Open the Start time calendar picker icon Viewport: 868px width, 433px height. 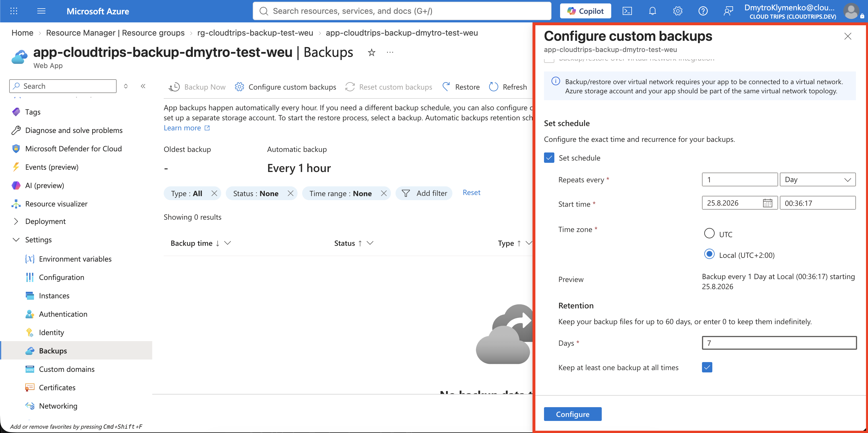(767, 203)
